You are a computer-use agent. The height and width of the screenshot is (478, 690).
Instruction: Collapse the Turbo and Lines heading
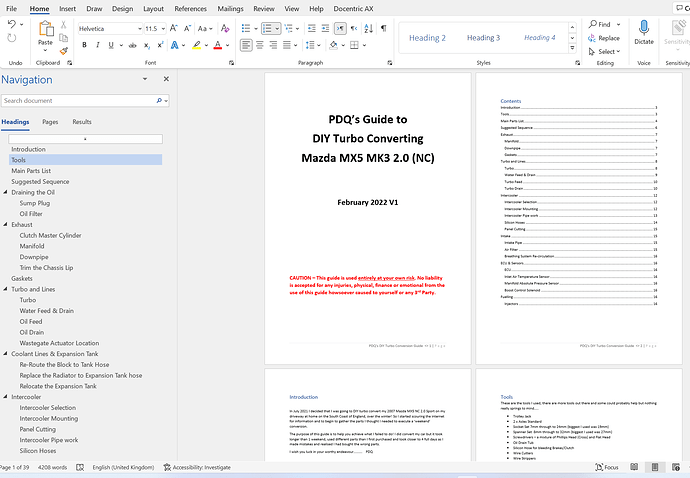[x=6, y=289]
